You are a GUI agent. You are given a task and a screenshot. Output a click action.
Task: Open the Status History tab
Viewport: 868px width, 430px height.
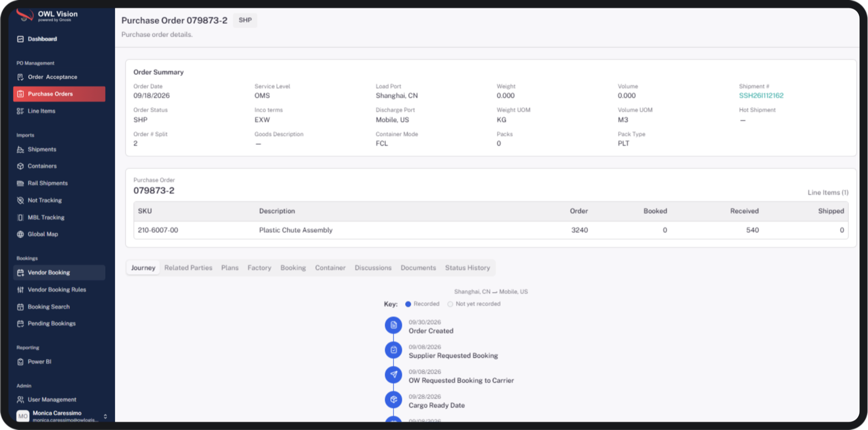click(468, 268)
